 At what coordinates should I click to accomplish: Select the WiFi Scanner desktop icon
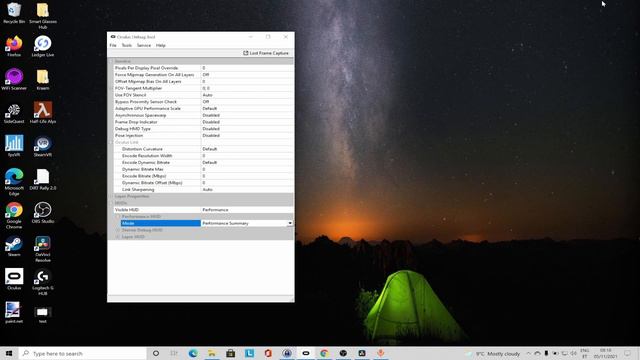point(14,80)
